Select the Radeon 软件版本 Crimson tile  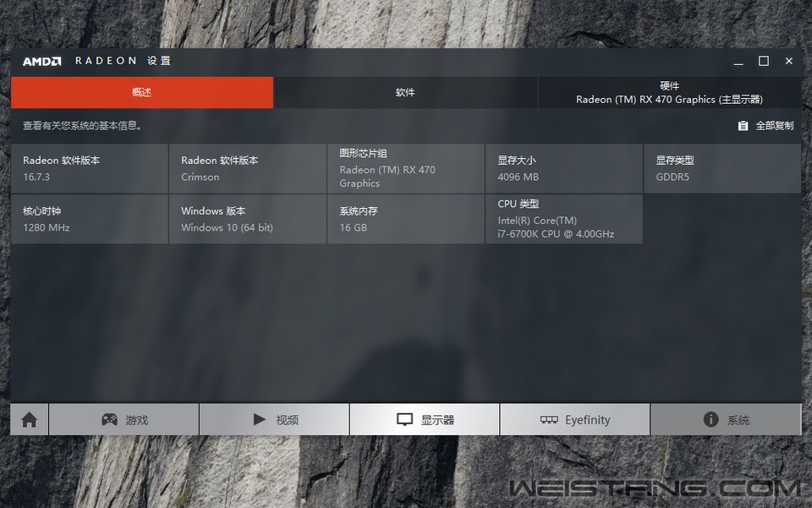[x=248, y=169]
